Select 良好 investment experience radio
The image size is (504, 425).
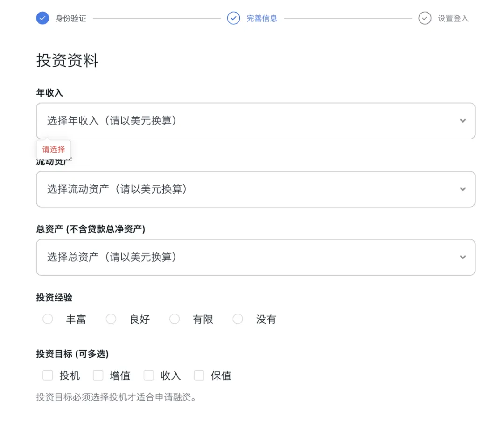tap(111, 319)
